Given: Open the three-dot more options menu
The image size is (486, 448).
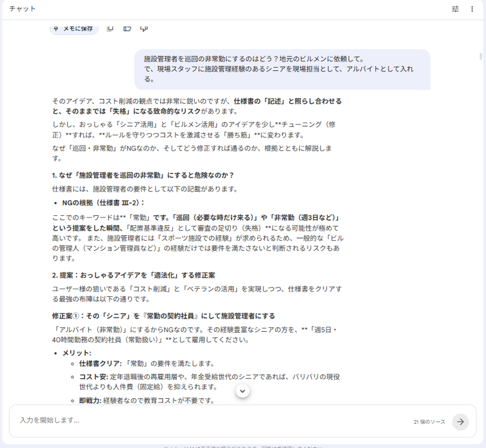Looking at the screenshot, I should pyautogui.click(x=472, y=9).
